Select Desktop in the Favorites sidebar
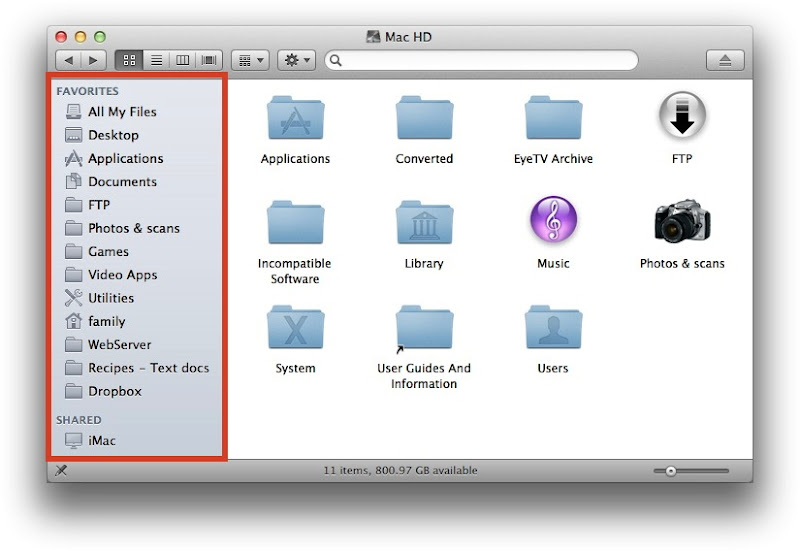 (102, 135)
